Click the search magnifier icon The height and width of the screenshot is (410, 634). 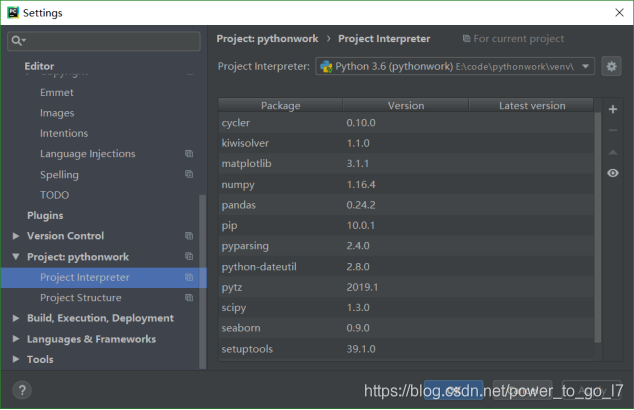point(17,40)
